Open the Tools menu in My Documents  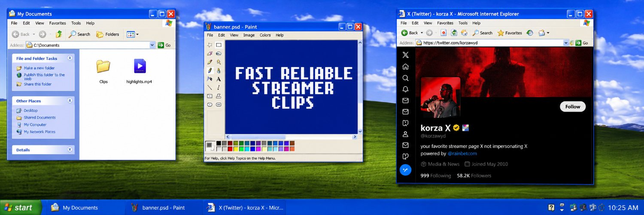(x=76, y=23)
